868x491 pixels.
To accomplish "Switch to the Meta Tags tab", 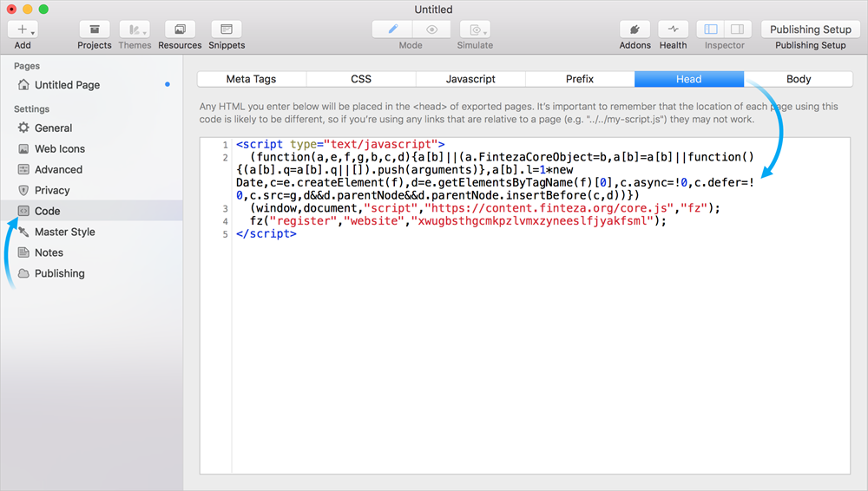I will pyautogui.click(x=251, y=79).
